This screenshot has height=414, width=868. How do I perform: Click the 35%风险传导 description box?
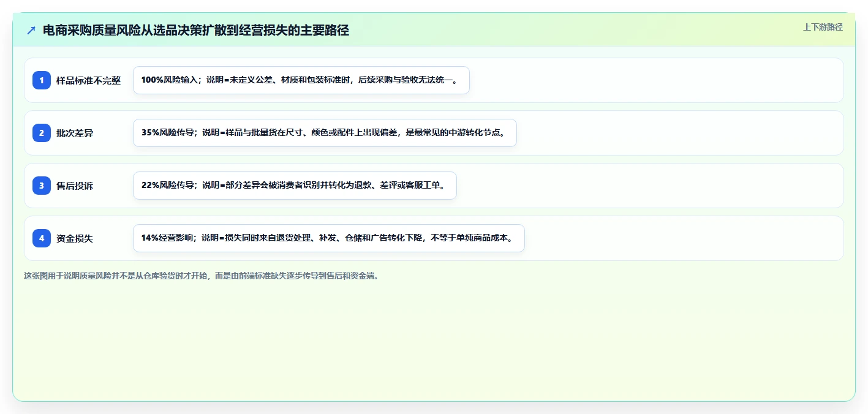[325, 133]
